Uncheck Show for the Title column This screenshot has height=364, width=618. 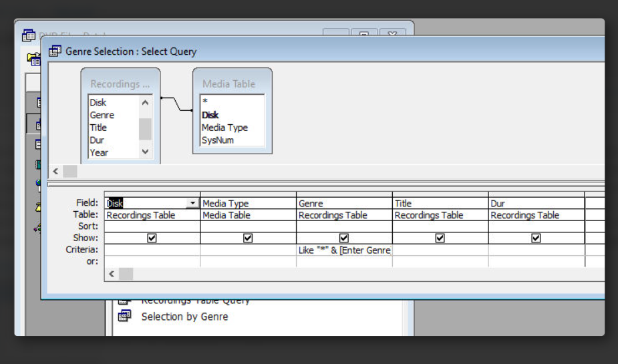pyautogui.click(x=440, y=238)
